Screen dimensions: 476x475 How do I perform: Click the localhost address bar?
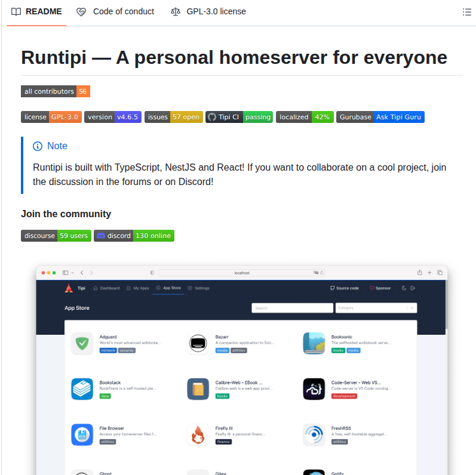(x=242, y=273)
